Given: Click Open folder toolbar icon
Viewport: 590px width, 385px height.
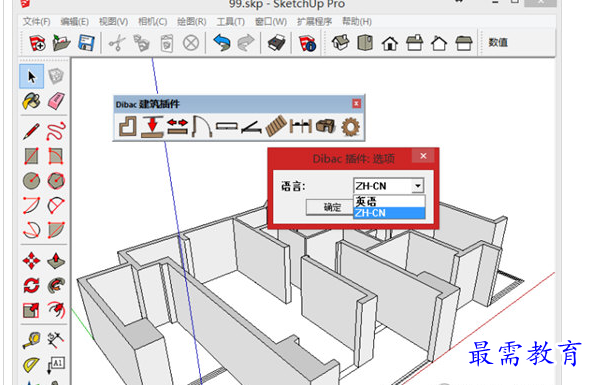Looking at the screenshot, I should point(61,43).
